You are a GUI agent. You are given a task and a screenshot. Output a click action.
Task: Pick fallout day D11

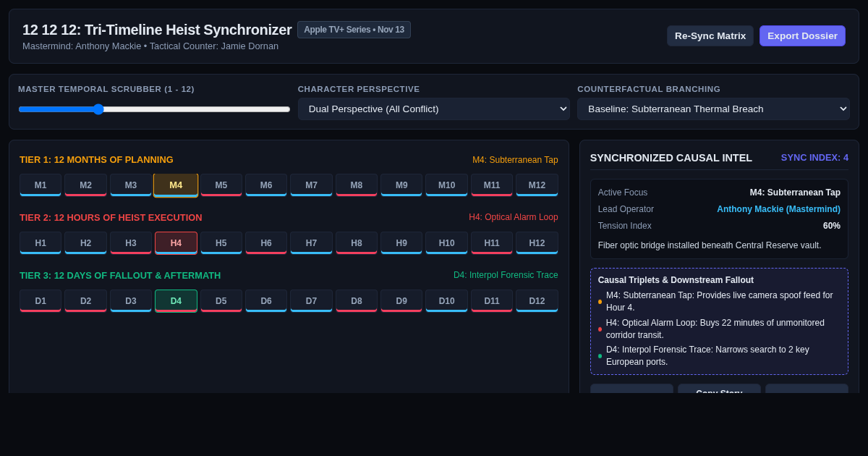click(492, 301)
